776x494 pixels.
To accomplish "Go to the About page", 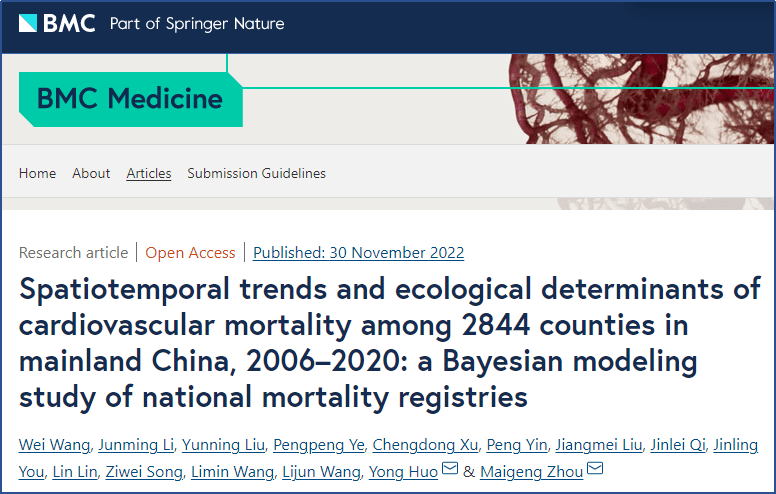I will point(91,173).
